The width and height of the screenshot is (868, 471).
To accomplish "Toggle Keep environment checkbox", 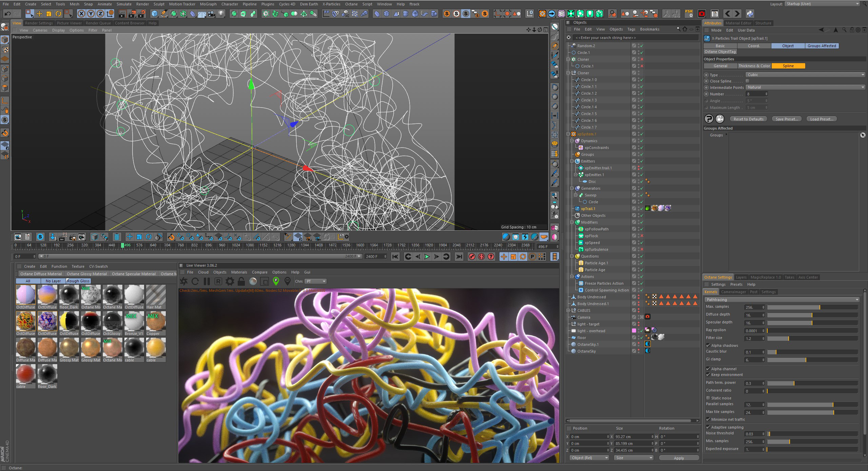I will tap(708, 375).
